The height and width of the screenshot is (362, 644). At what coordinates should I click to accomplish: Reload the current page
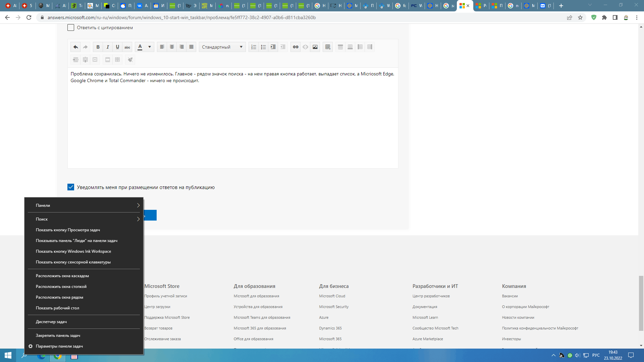tap(29, 17)
